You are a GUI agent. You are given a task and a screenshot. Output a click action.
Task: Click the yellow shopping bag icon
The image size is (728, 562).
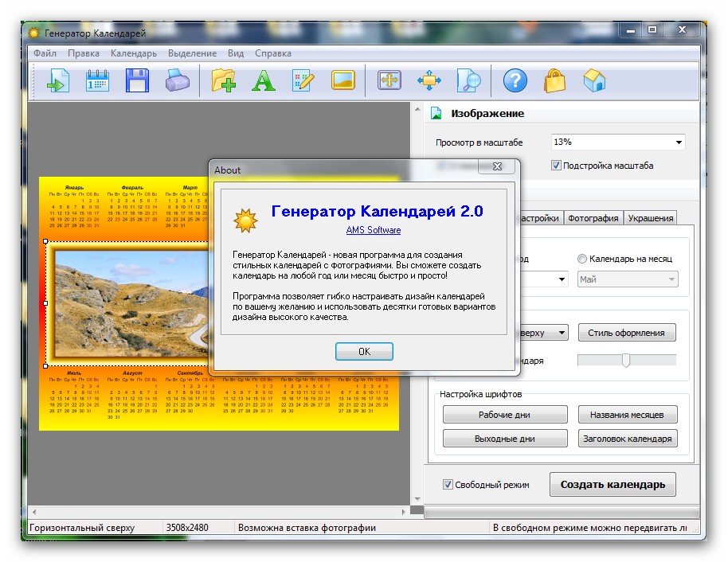coord(554,80)
